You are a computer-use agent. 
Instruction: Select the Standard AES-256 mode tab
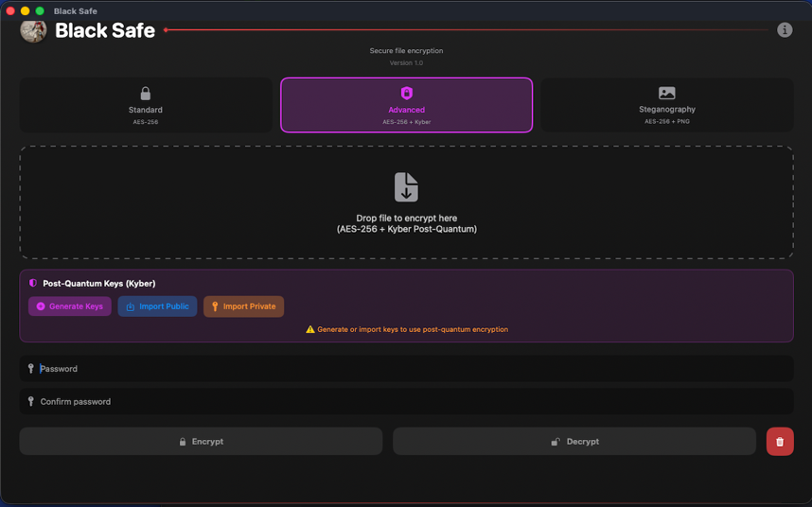click(x=146, y=105)
